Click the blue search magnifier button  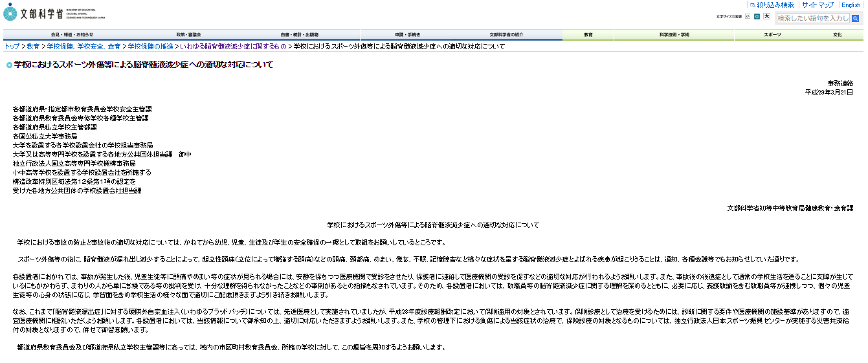pos(856,18)
